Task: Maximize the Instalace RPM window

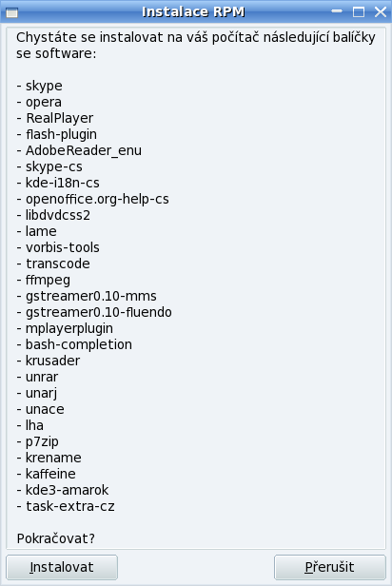Action: coord(359,12)
